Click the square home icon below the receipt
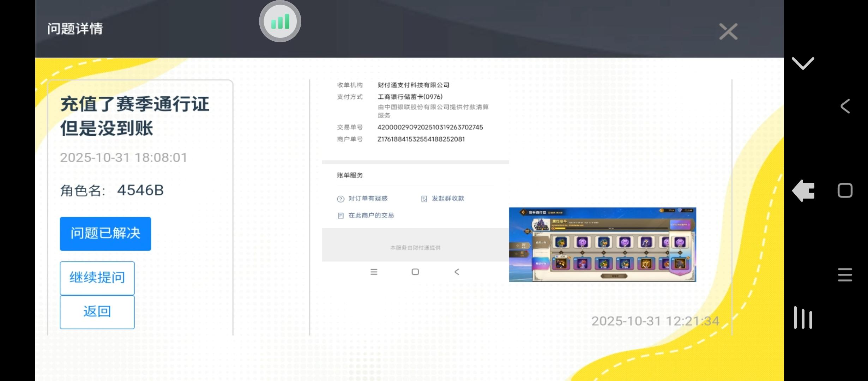 (x=415, y=272)
